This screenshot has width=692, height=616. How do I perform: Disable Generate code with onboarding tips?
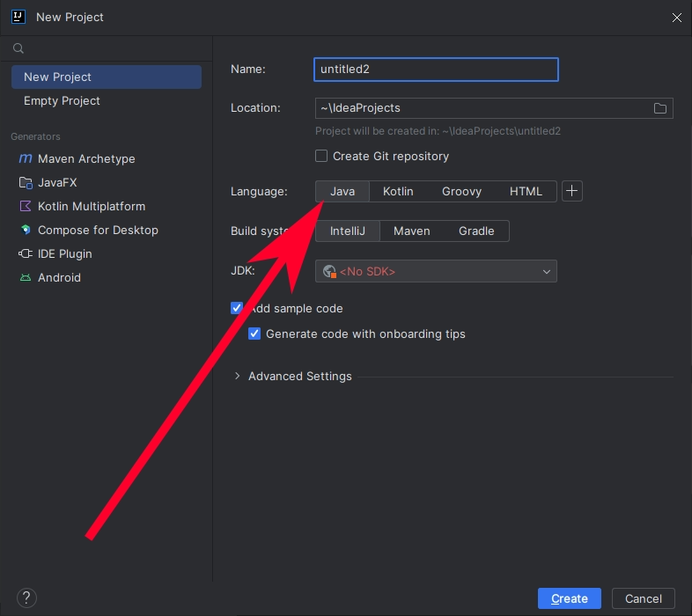[254, 334]
